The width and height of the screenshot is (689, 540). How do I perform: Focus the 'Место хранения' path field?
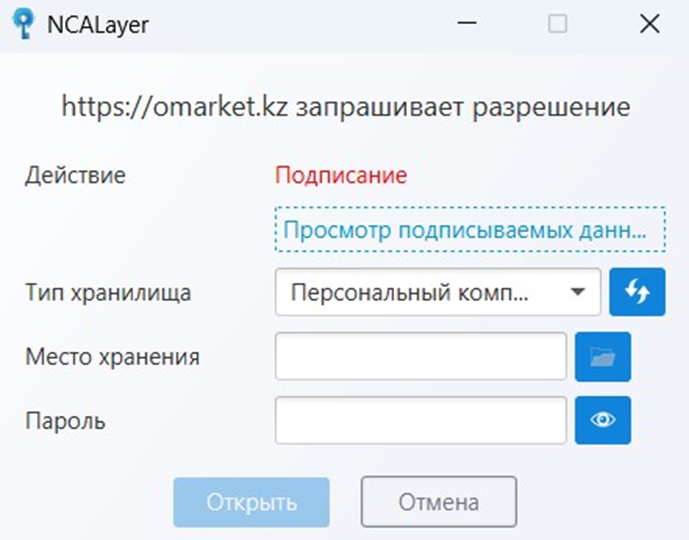pyautogui.click(x=420, y=357)
